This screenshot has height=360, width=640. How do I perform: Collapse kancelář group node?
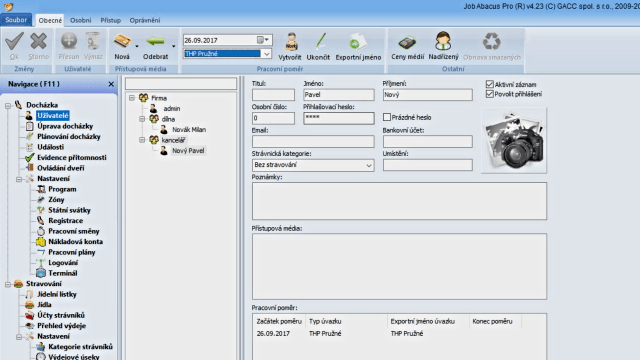142,140
